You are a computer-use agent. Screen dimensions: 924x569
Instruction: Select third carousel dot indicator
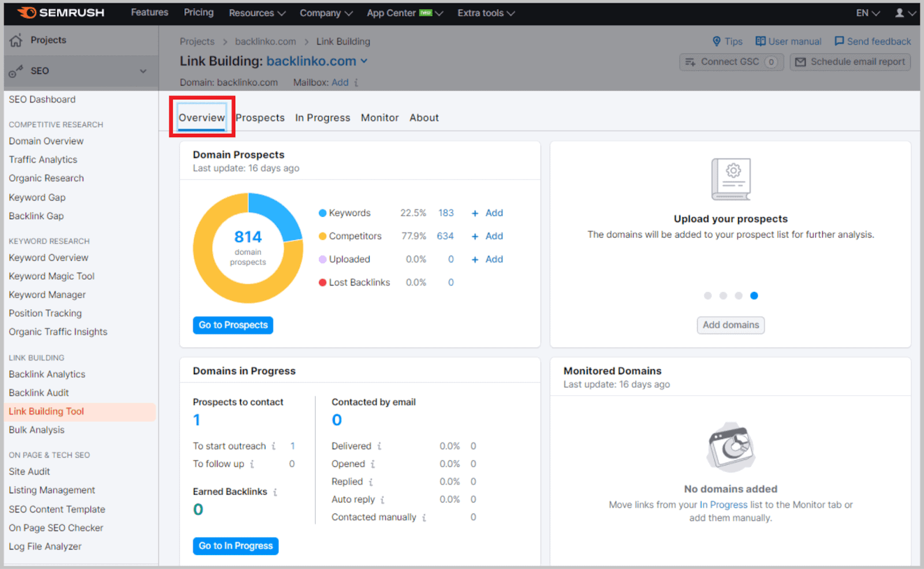click(x=739, y=296)
